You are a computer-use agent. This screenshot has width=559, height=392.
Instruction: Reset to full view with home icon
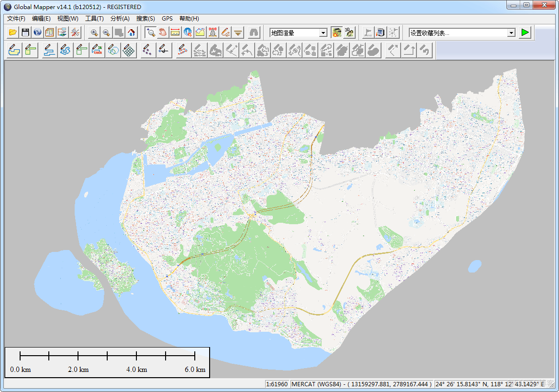point(131,33)
